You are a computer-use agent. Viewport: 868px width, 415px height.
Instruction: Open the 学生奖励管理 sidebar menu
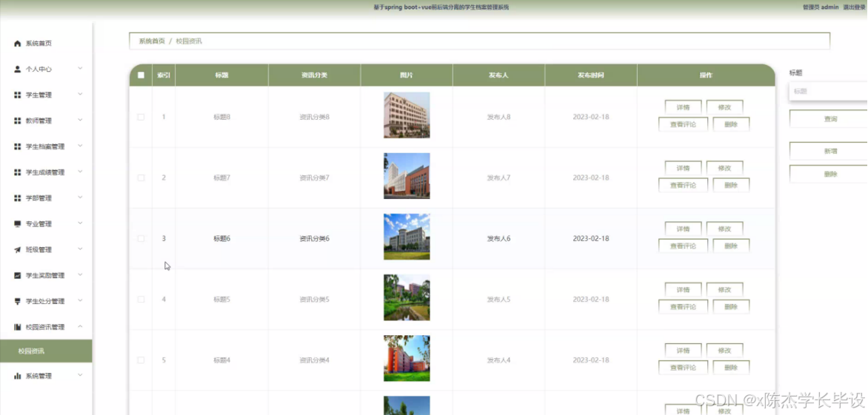pyautogui.click(x=46, y=275)
